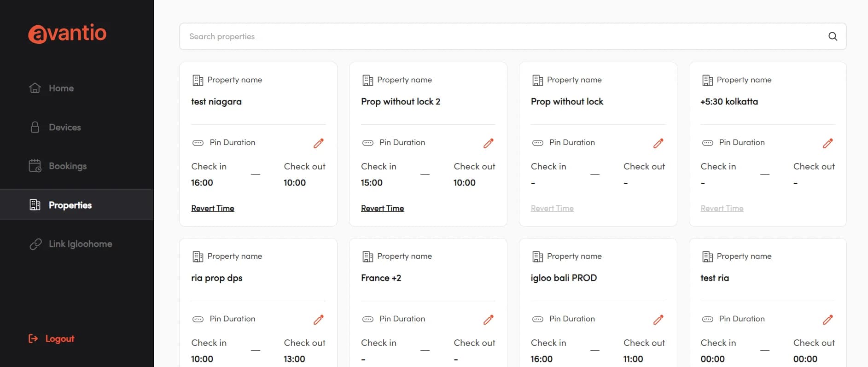Edit pin duration for France +2

click(489, 320)
